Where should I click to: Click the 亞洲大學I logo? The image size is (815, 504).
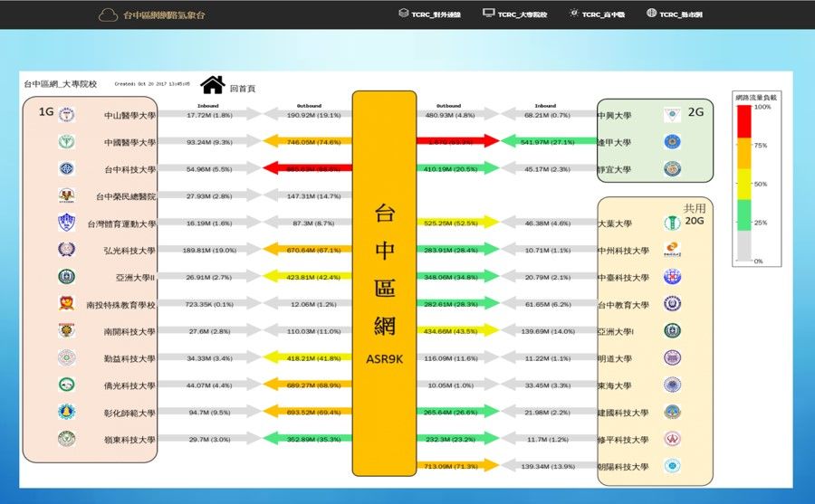[x=672, y=330]
